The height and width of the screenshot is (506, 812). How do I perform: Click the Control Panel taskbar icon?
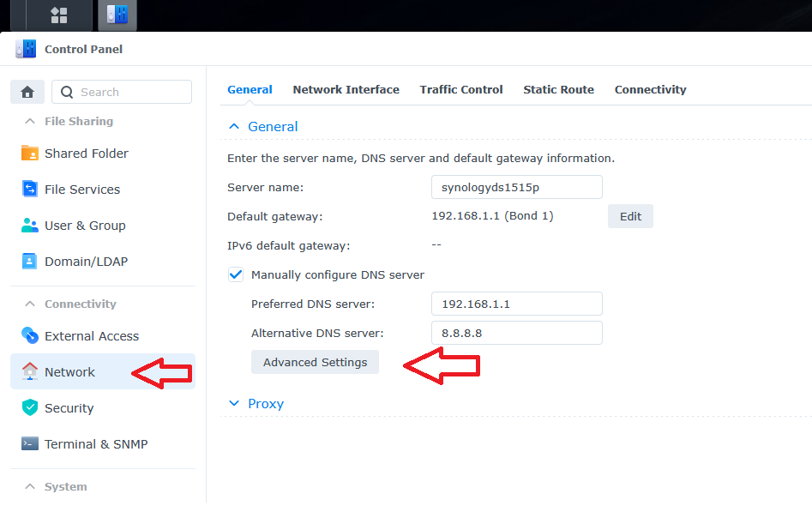(117, 15)
